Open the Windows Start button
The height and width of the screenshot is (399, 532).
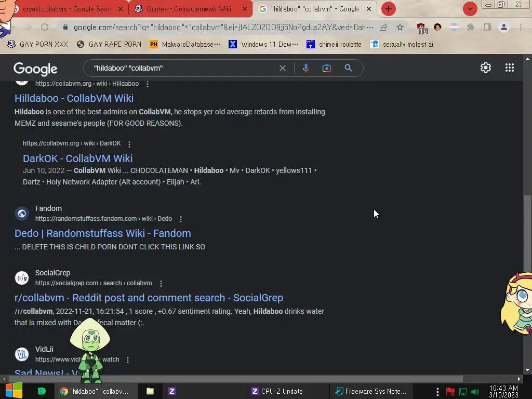(14, 391)
